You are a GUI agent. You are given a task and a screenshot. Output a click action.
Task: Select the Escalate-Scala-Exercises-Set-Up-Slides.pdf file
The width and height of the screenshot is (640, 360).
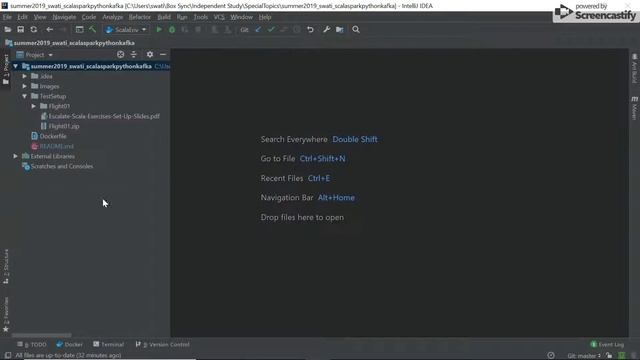tap(100, 116)
